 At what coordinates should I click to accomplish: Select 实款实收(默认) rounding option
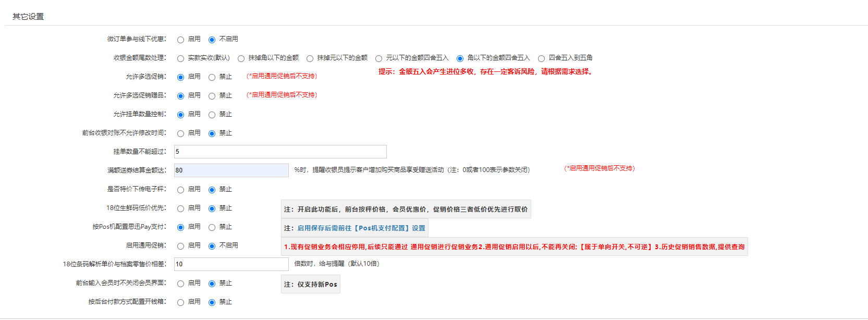(x=180, y=58)
